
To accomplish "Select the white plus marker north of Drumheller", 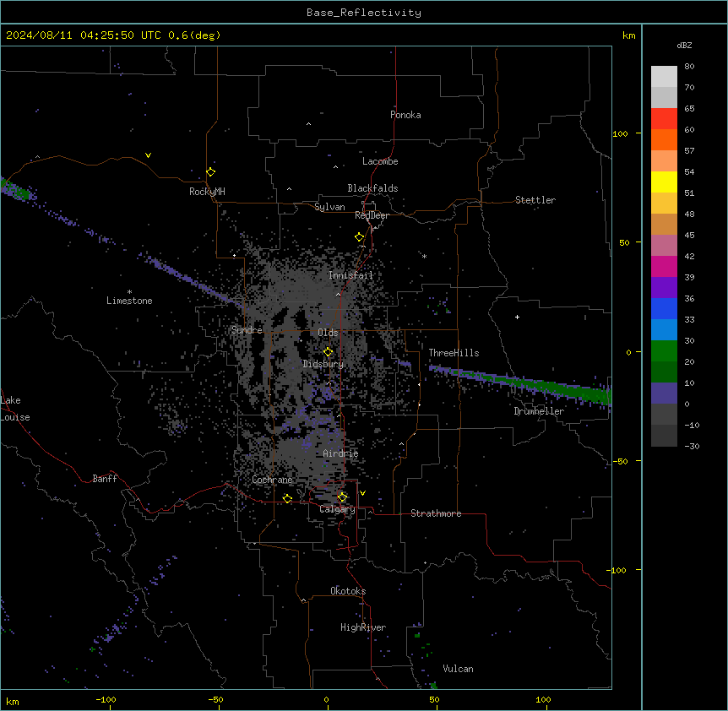I will click(517, 317).
